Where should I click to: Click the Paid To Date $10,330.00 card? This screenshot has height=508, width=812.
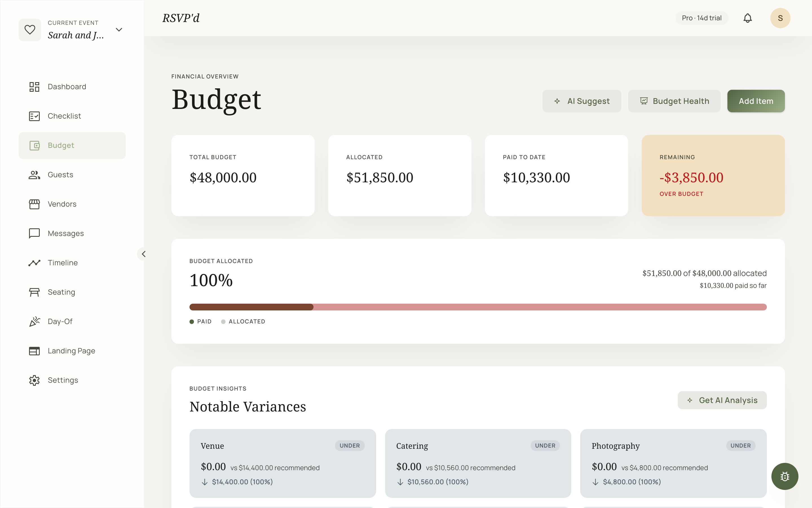click(556, 175)
